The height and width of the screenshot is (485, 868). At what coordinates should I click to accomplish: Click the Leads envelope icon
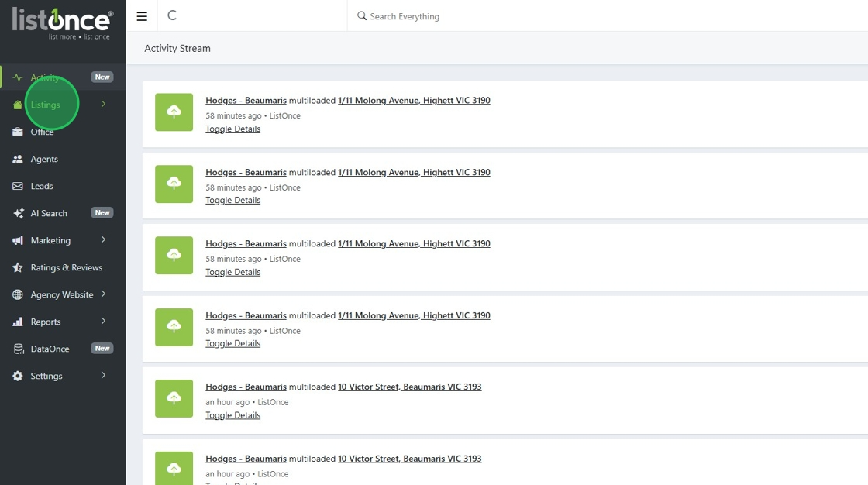click(18, 186)
